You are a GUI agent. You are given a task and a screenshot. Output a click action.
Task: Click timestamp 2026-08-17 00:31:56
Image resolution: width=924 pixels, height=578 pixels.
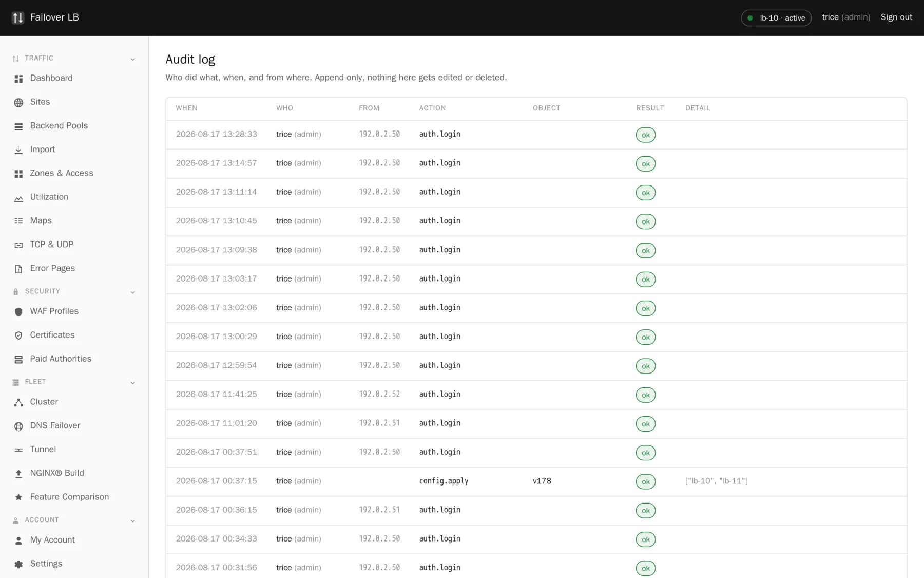pos(216,567)
